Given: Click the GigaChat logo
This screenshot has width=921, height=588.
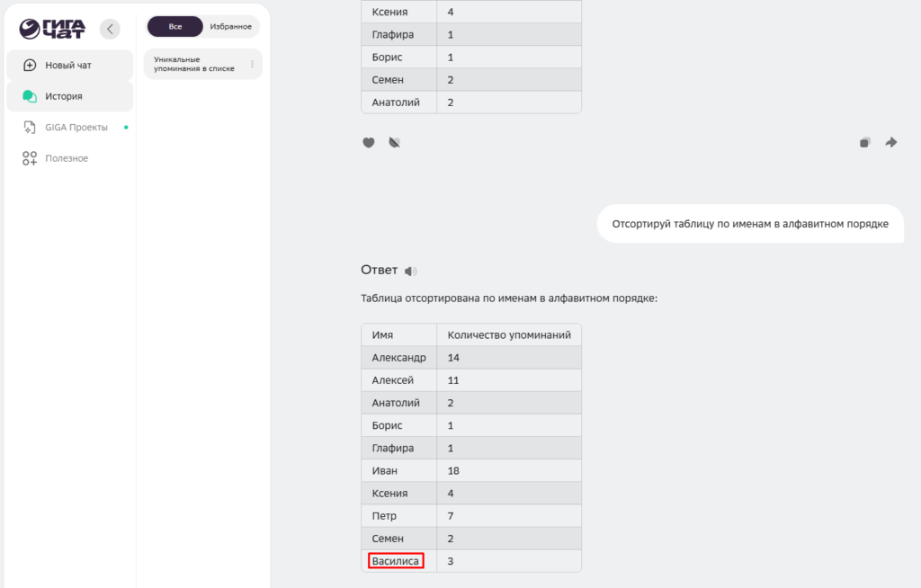Looking at the screenshot, I should 52,29.
